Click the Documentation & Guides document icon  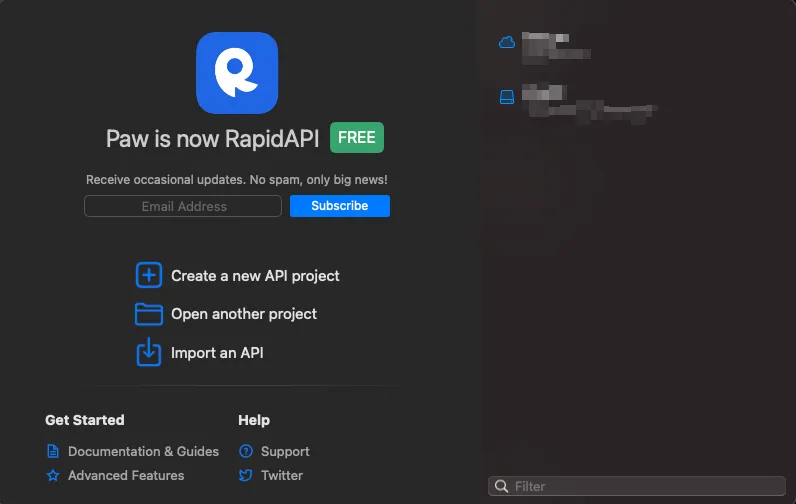[x=53, y=452]
